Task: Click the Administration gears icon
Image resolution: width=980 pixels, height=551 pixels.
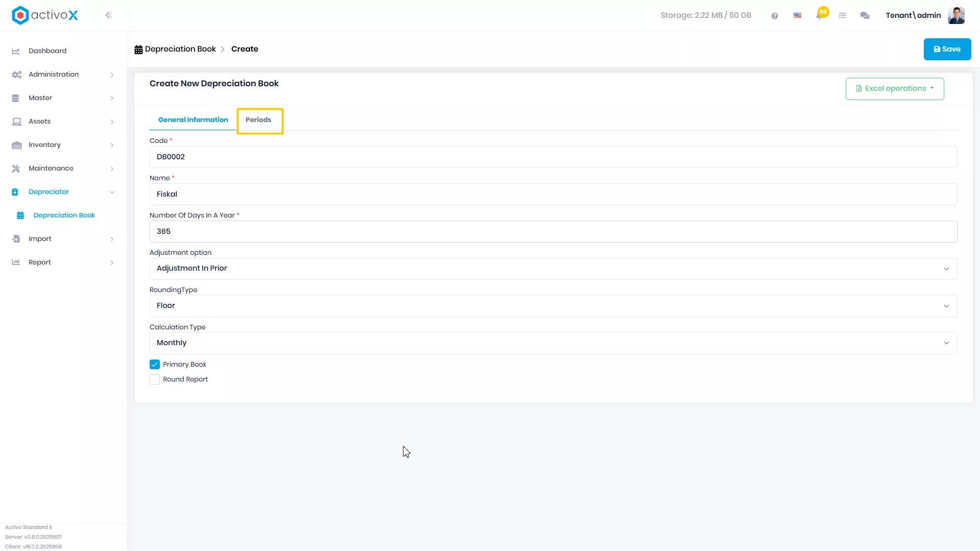Action: [x=16, y=75]
